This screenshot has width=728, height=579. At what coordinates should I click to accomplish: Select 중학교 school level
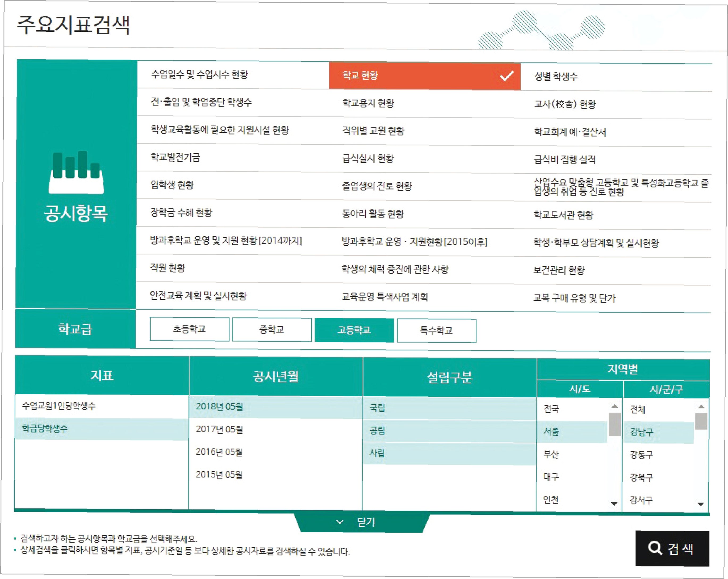(272, 330)
